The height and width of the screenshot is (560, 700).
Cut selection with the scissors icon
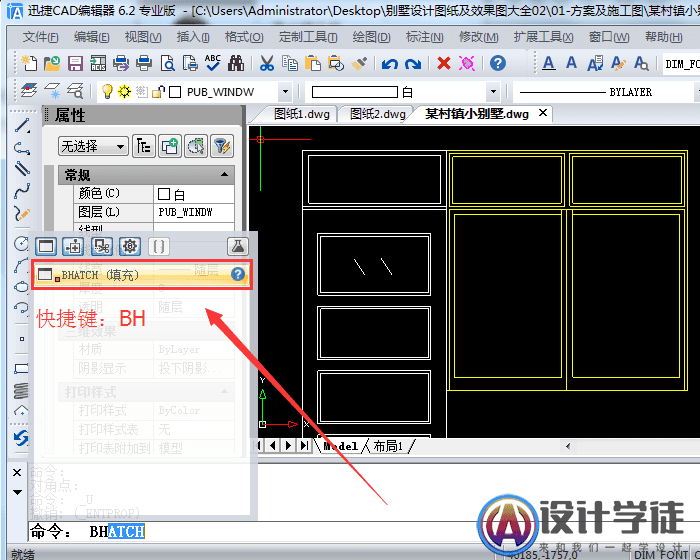[x=267, y=63]
